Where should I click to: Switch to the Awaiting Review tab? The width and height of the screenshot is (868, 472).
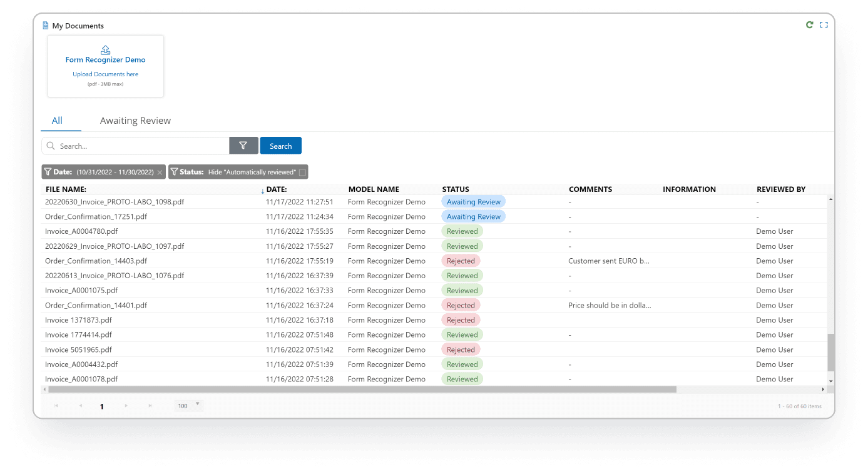pos(135,120)
